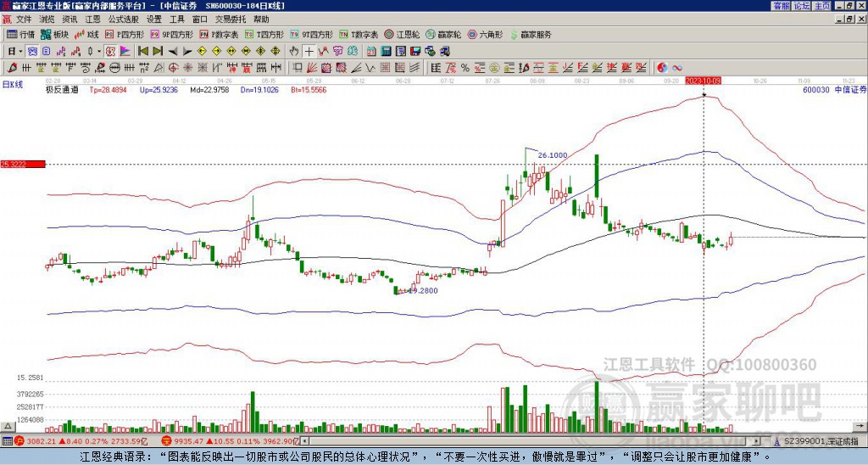Image resolution: width=868 pixels, height=465 pixels.
Task: Click the horizontal scrollbar left arrow
Action: (x=304, y=441)
